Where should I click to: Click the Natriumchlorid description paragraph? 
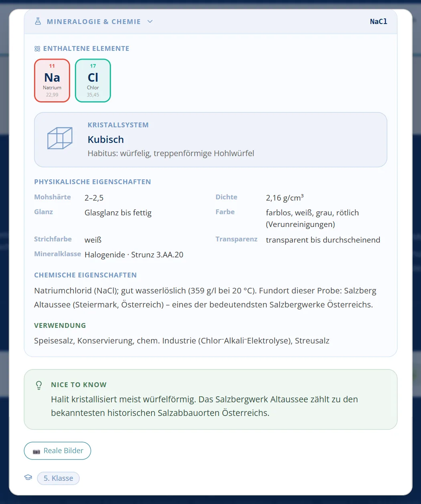pos(205,297)
